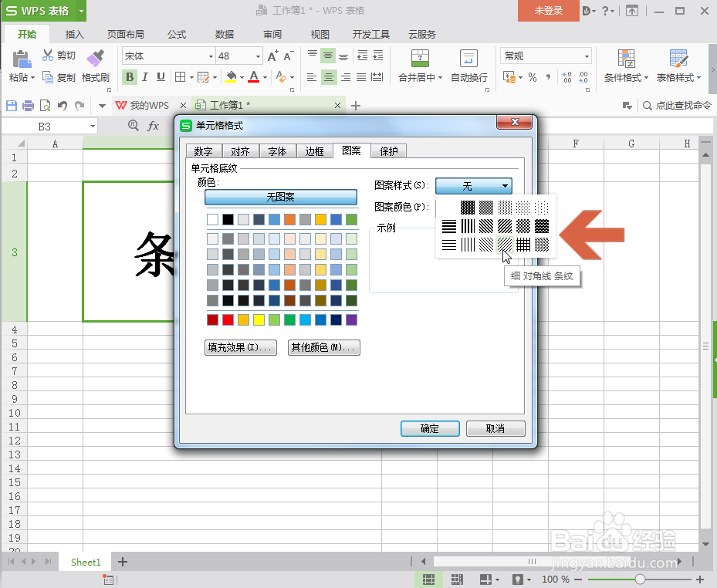Open Table Styles icon
The width and height of the screenshot is (717, 588).
click(x=678, y=59)
